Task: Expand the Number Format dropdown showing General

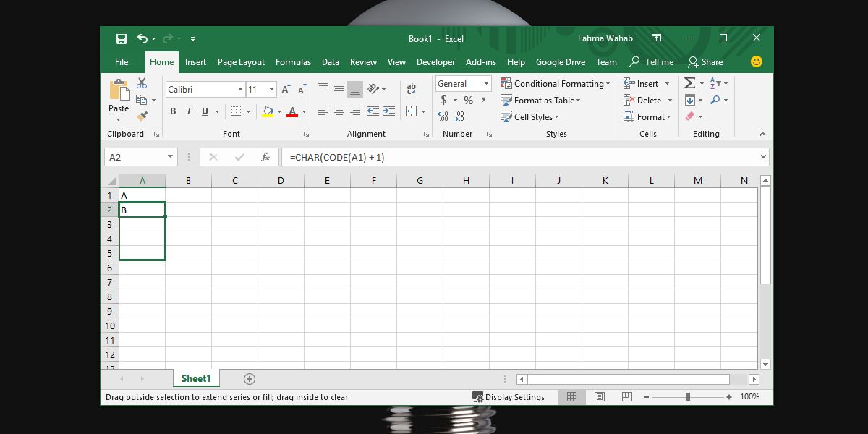Action: 487,83
